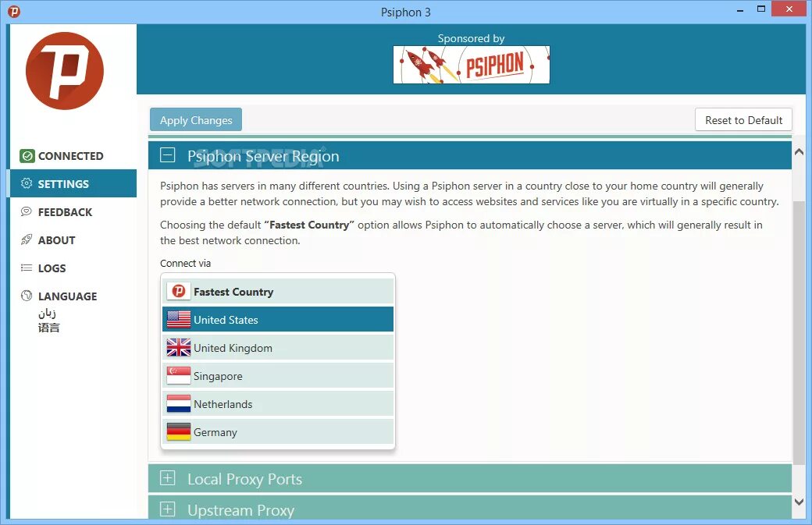The height and width of the screenshot is (525, 812).
Task: Click the Germany flag icon
Action: (x=179, y=431)
